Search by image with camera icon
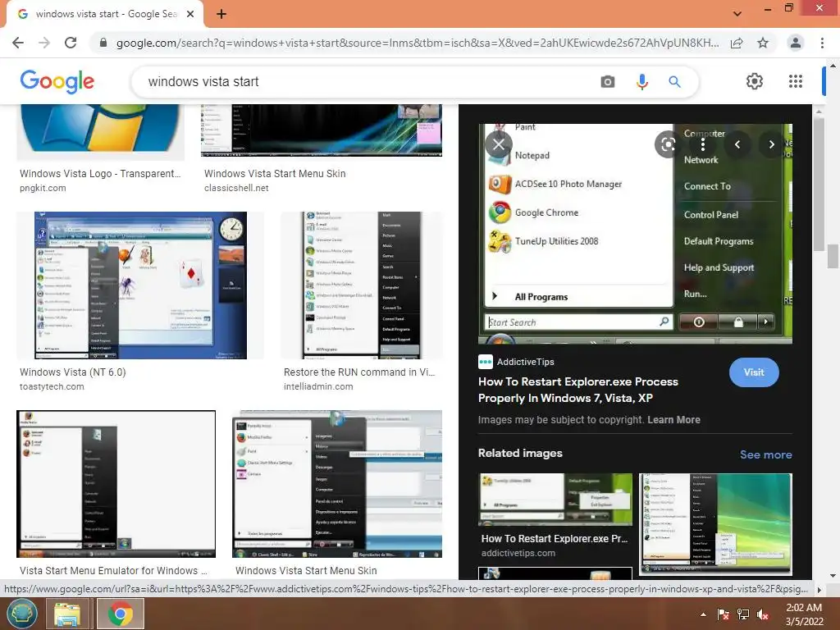 [608, 81]
